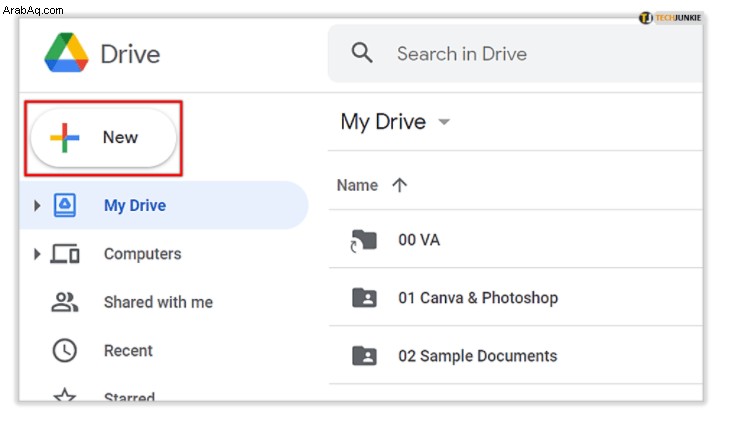Screen dimensions: 756x422
Task: Click the Computers devices icon
Action: click(x=65, y=254)
